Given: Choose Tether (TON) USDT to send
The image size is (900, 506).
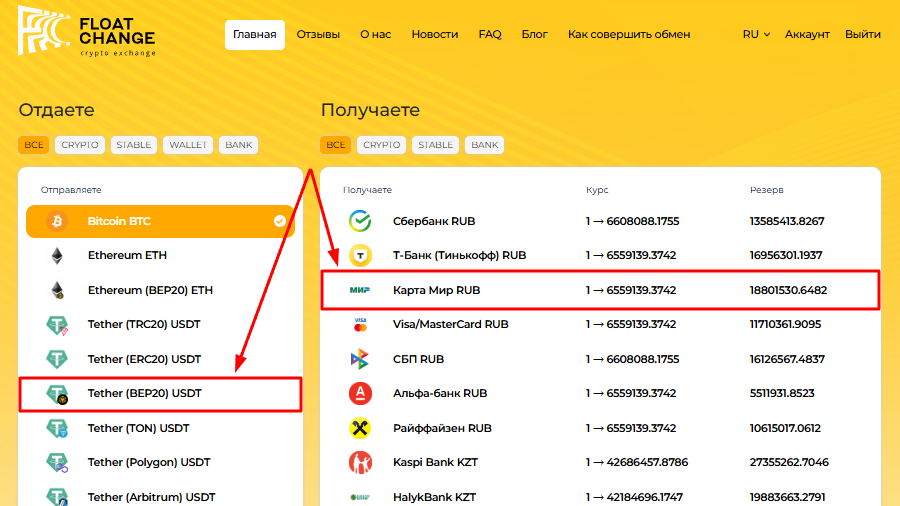Looking at the screenshot, I should 160,428.
